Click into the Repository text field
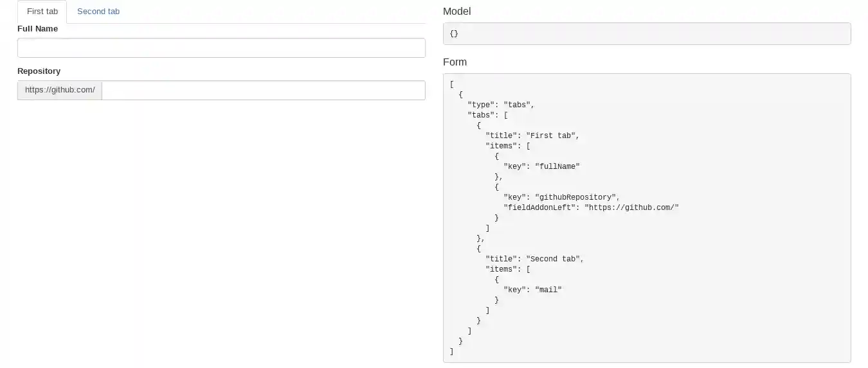The height and width of the screenshot is (368, 868). [264, 91]
